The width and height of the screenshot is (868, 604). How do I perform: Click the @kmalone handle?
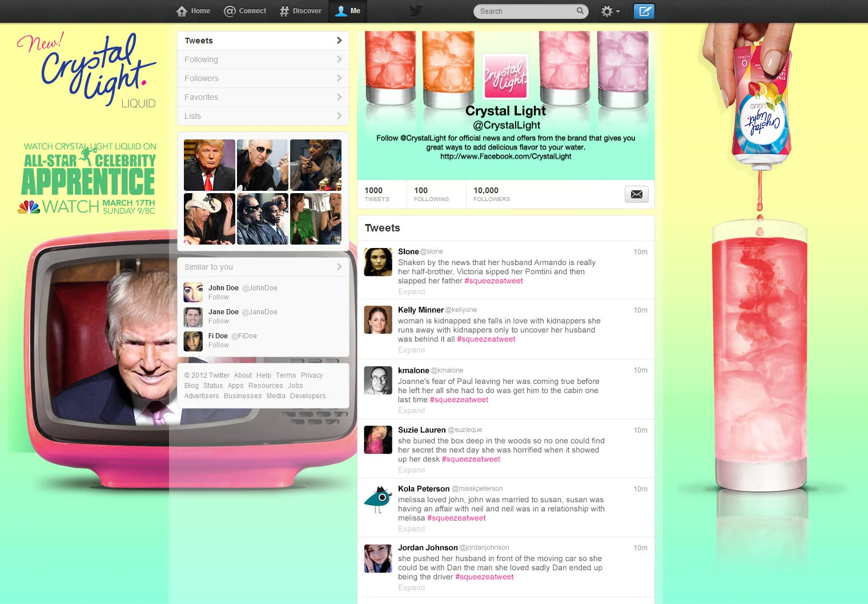(x=447, y=370)
